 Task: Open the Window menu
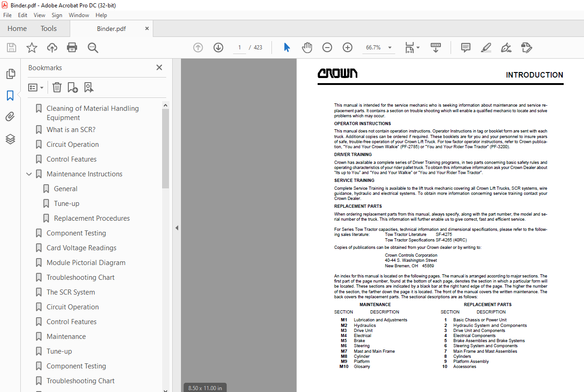click(79, 15)
